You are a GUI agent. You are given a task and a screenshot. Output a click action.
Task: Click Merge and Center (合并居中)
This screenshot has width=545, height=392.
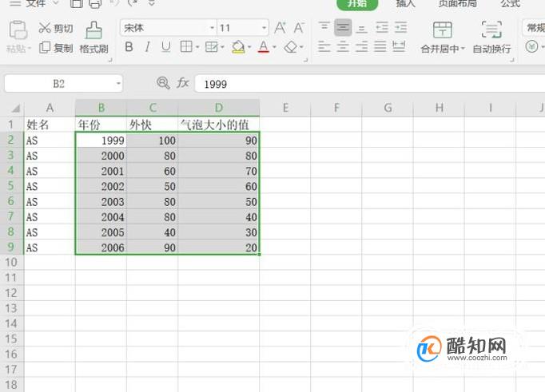coord(443,38)
